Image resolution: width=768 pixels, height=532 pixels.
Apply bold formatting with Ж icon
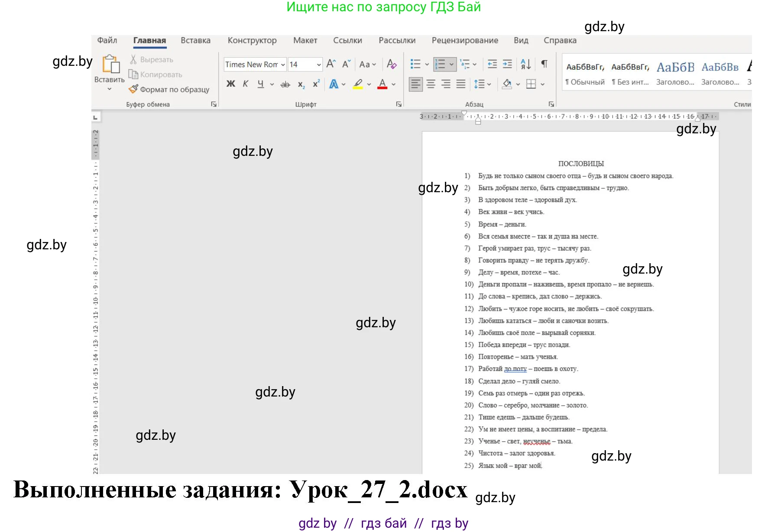231,84
